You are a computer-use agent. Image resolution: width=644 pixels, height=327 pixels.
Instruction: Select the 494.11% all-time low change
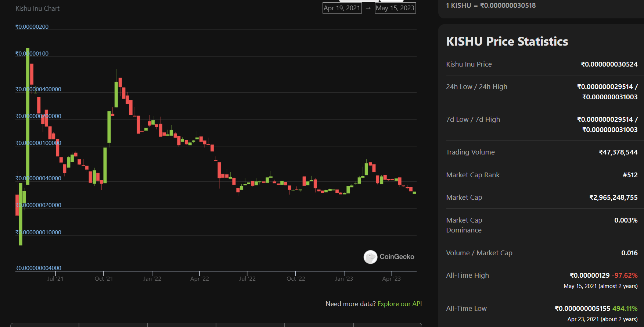point(625,309)
